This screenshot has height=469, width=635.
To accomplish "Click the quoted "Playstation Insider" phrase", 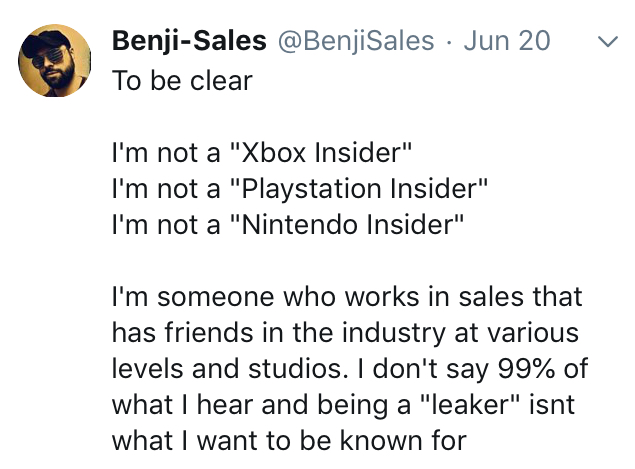I will pos(358,189).
